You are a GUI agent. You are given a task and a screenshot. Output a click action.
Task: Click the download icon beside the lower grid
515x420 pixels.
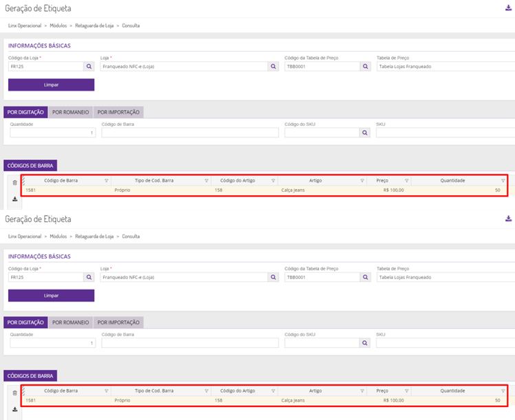pyautogui.click(x=15, y=409)
